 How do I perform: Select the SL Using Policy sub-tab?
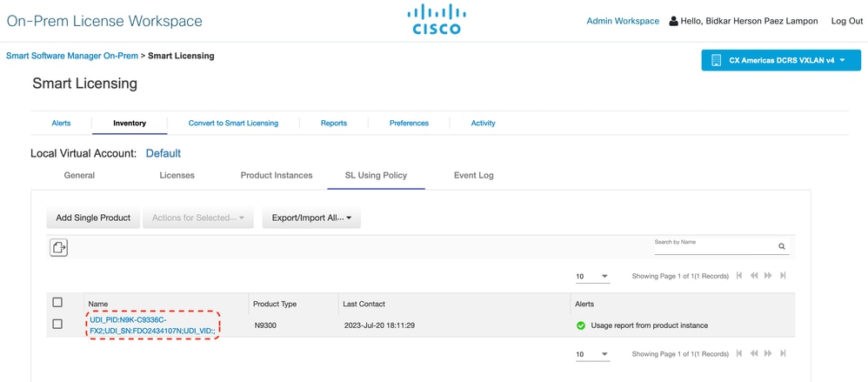tap(376, 175)
